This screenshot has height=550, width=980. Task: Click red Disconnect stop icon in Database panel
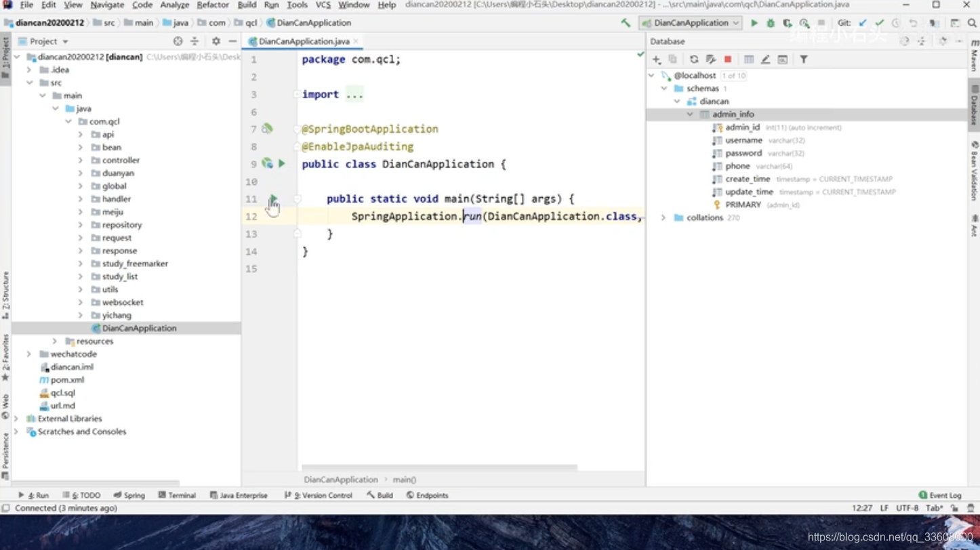(728, 60)
